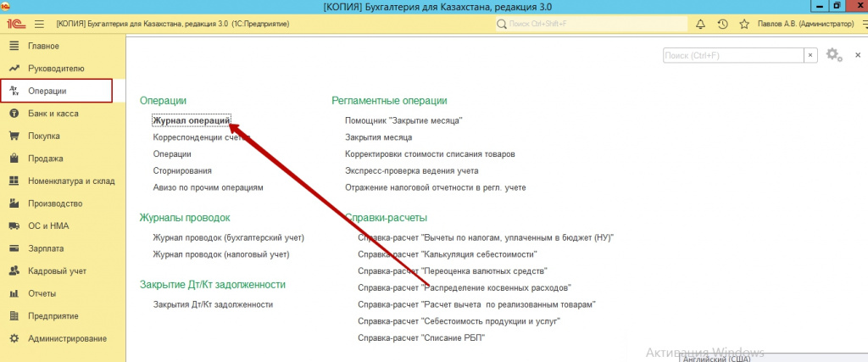Screen dimensions: 868x362
Task: Open Закрытия месяца link
Action: pos(379,137)
